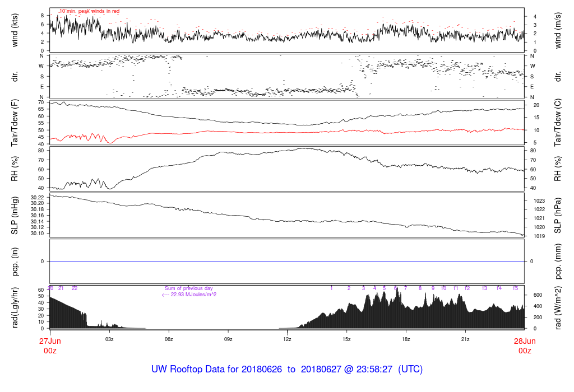This screenshot has width=574, height=392.
Task: Click purple local hour marker '9'
Action: [433, 288]
